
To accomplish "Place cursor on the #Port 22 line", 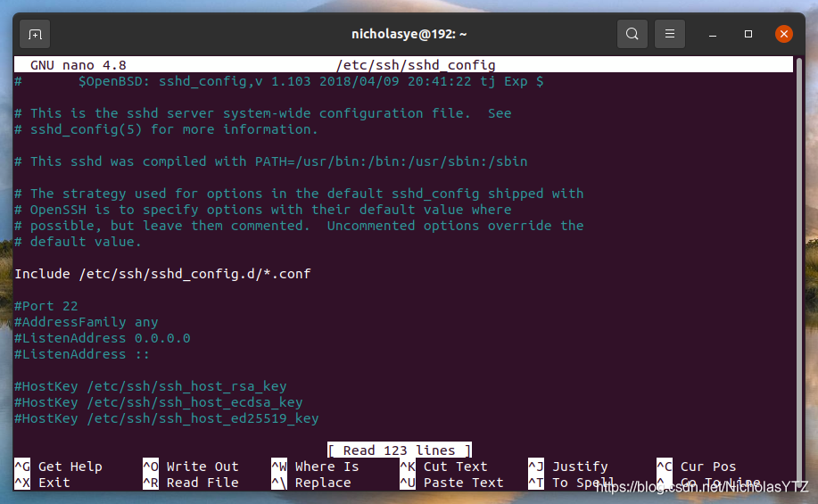I will point(45,306).
